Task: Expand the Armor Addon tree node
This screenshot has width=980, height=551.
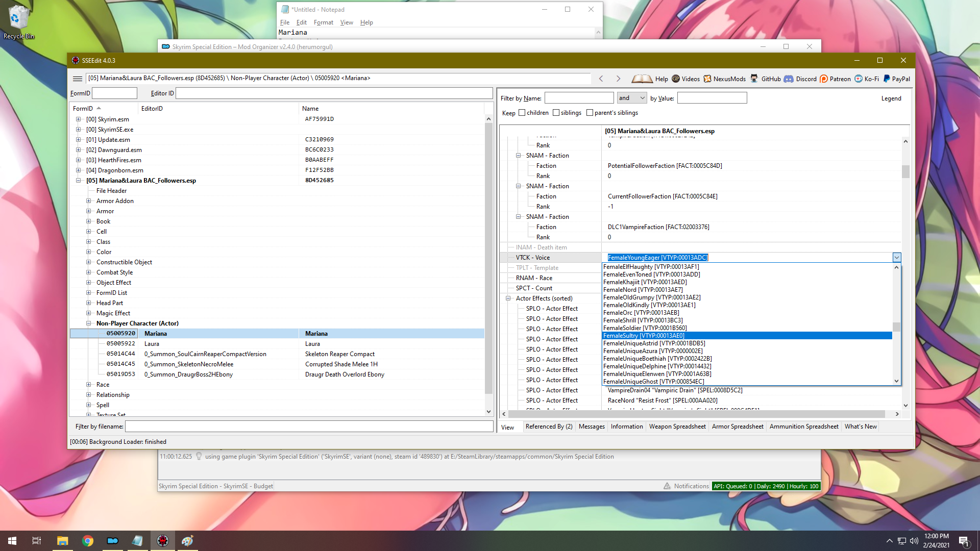Action: [x=88, y=201]
